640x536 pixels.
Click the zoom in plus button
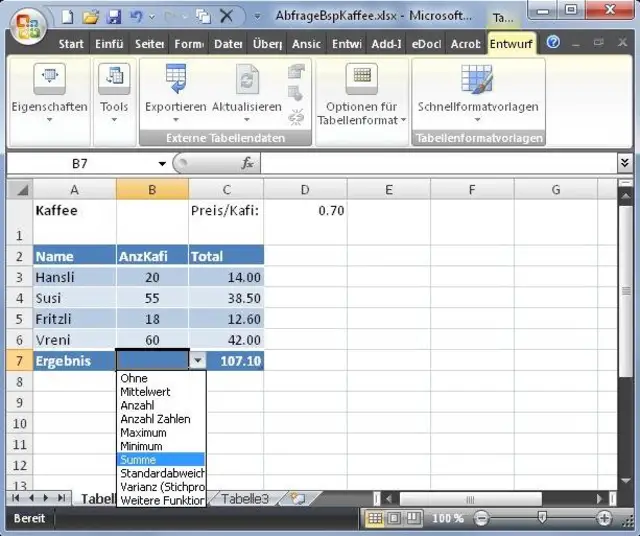click(x=604, y=519)
